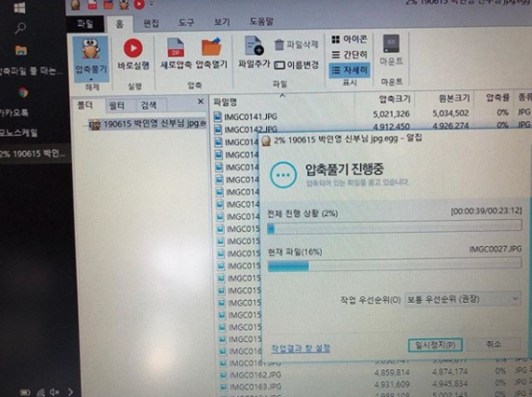
Task: Open the 작업결과 창 설정 link
Action: [x=301, y=348]
